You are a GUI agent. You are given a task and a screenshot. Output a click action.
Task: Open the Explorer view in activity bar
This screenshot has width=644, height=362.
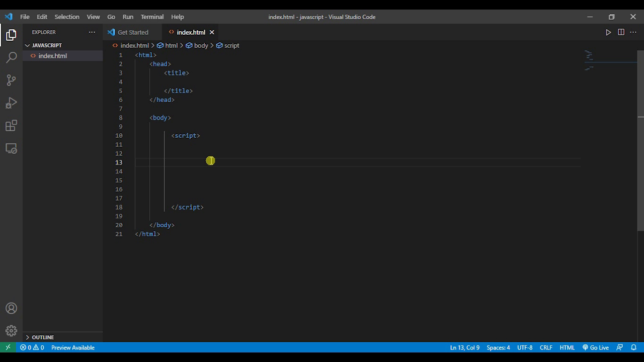[11, 35]
